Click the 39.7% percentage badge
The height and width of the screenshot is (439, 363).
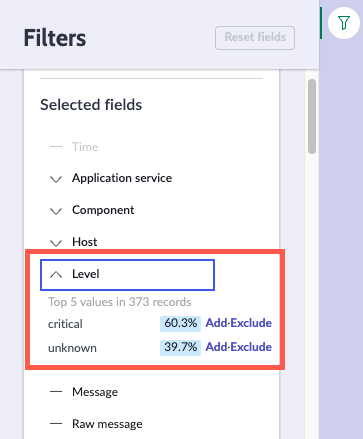point(180,347)
